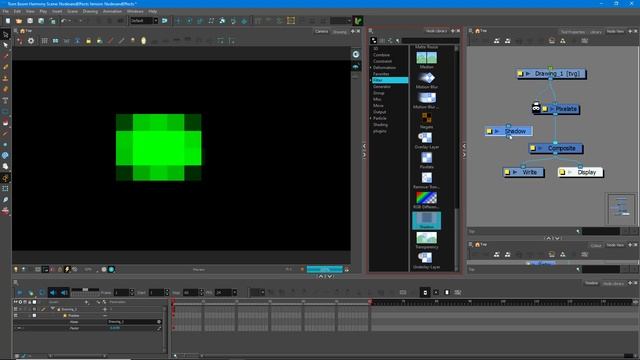Click the navigator thumbnail in Node View

click(621, 208)
